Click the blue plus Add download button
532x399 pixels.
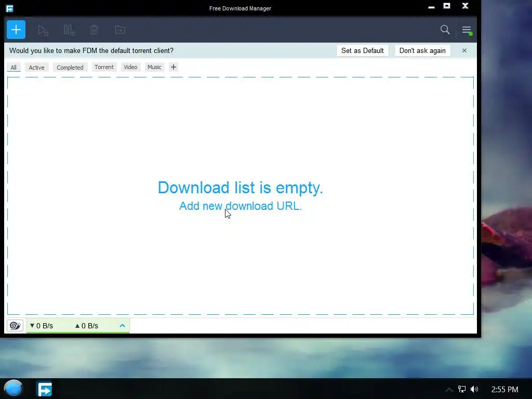click(x=16, y=30)
